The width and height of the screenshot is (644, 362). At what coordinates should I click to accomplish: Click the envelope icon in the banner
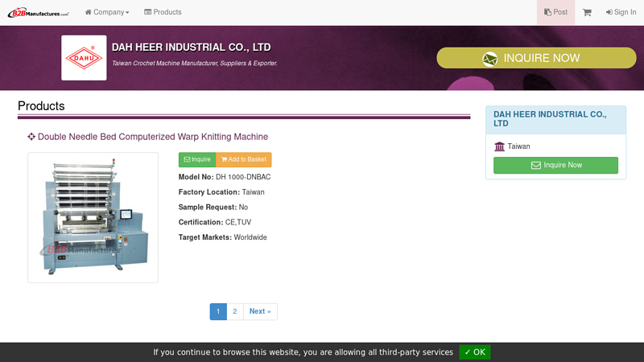(x=489, y=59)
